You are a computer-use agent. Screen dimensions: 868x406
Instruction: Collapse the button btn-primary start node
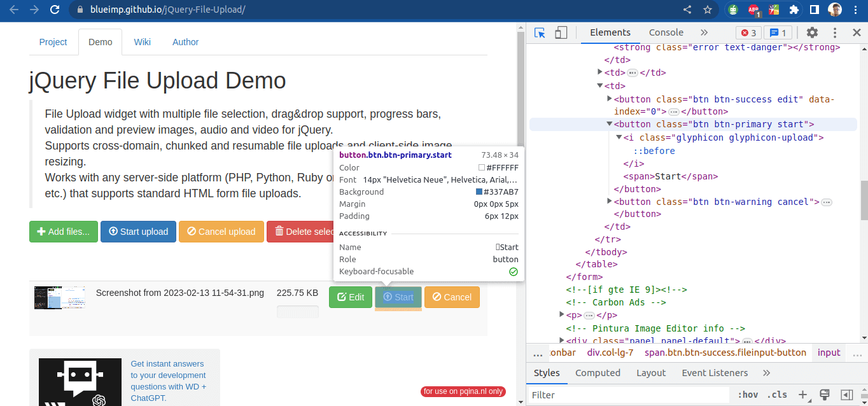pyautogui.click(x=609, y=124)
